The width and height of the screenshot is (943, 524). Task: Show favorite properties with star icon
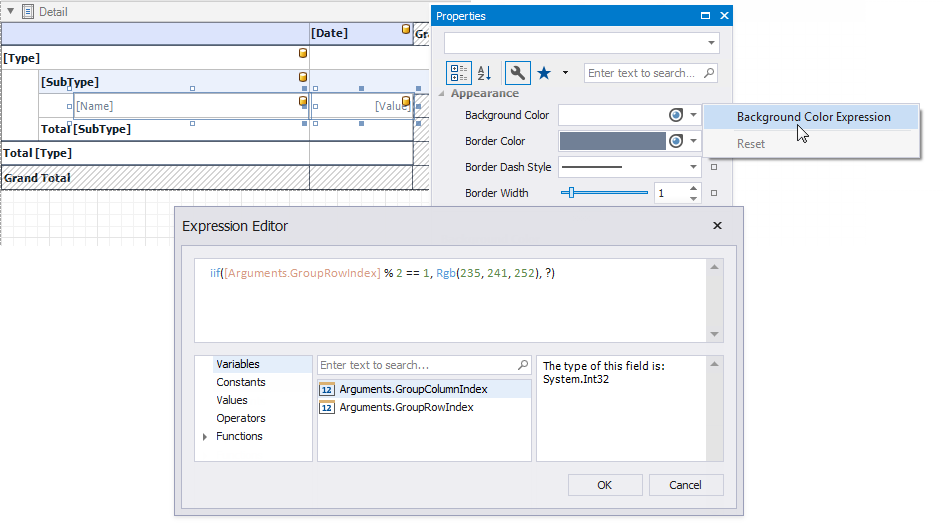pos(544,73)
